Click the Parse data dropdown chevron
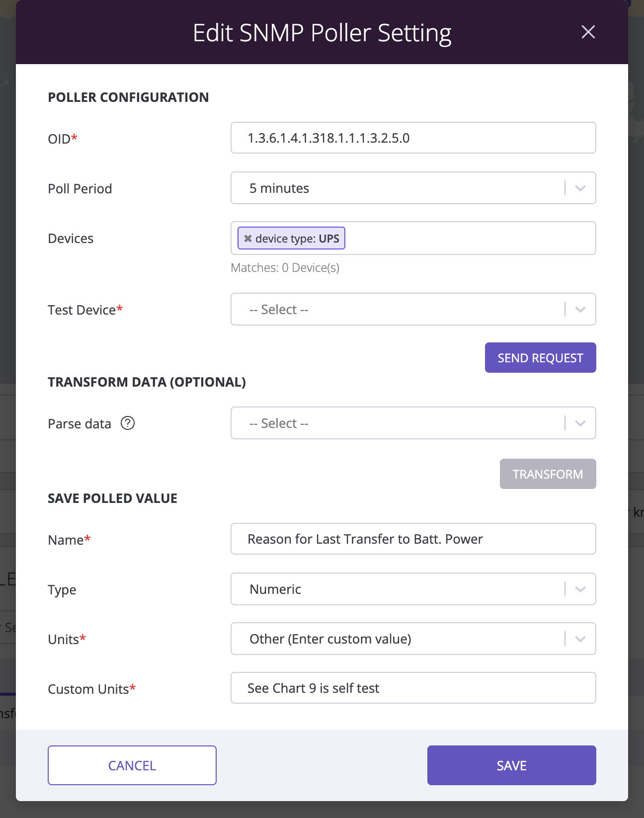This screenshot has height=818, width=644. [580, 423]
